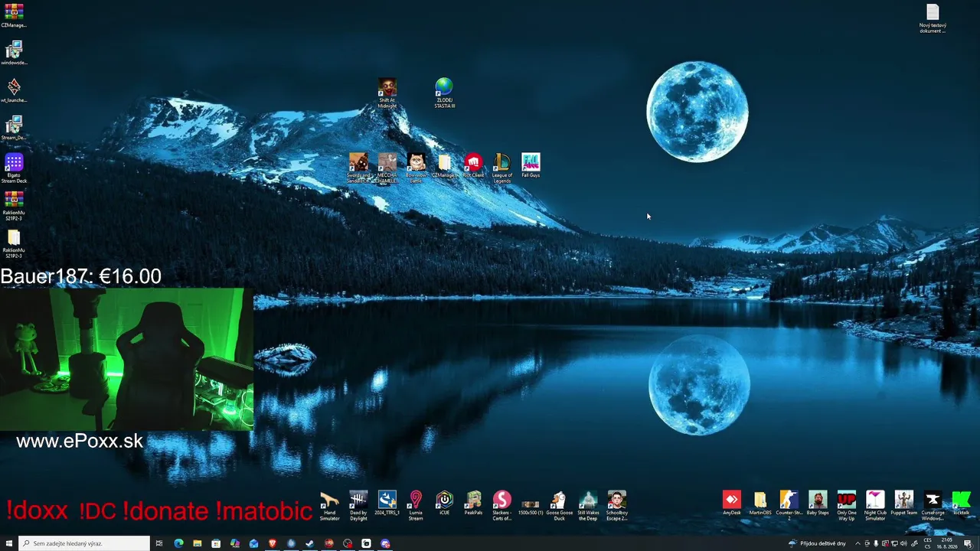Viewport: 980px width, 551px height.
Task: Switch to Brave browser on taskbar
Action: pyautogui.click(x=273, y=543)
